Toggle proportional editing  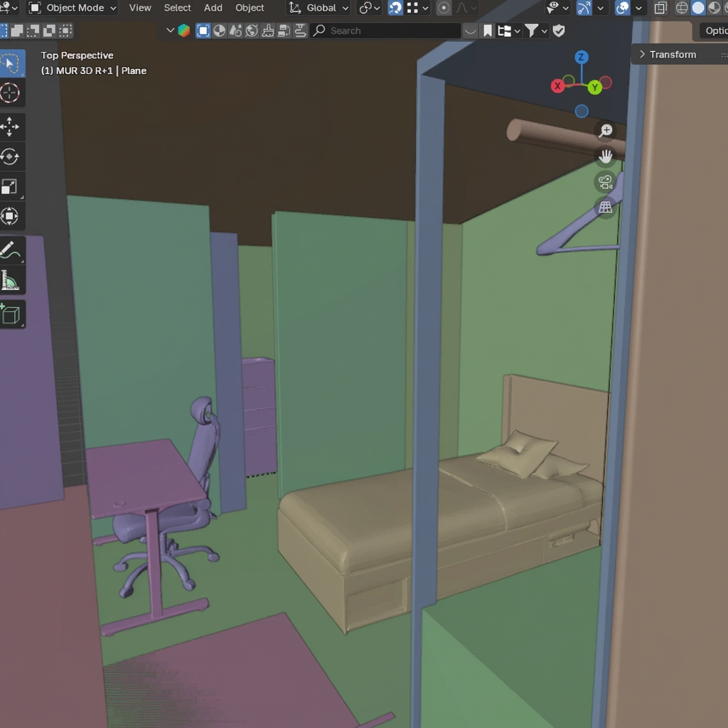point(444,8)
